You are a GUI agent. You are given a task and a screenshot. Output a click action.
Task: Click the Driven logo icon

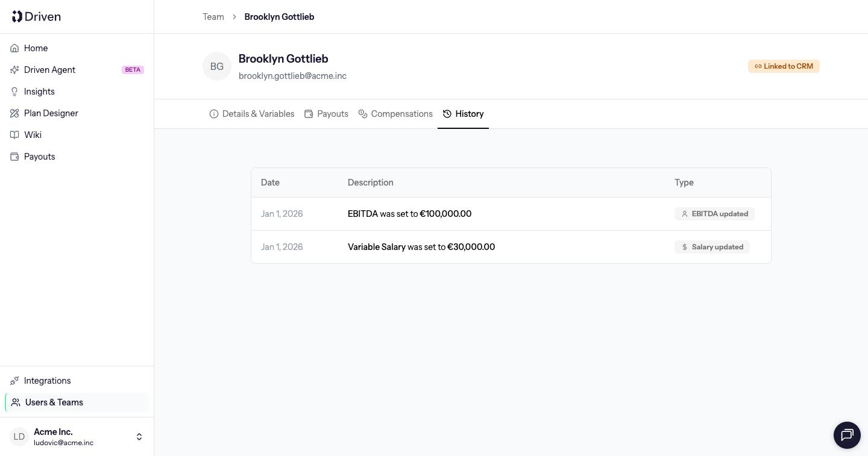click(x=17, y=16)
